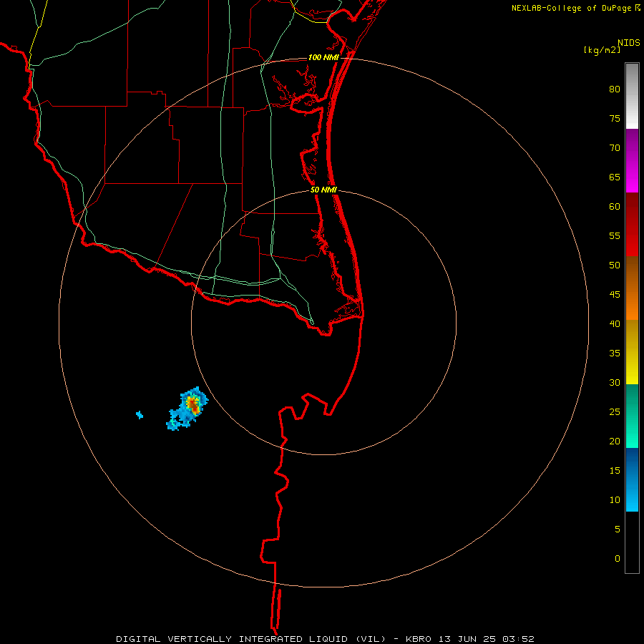Image resolution: width=644 pixels, height=644 pixels.
Task: Click the 50 NMI range ring label
Action: pos(323,190)
